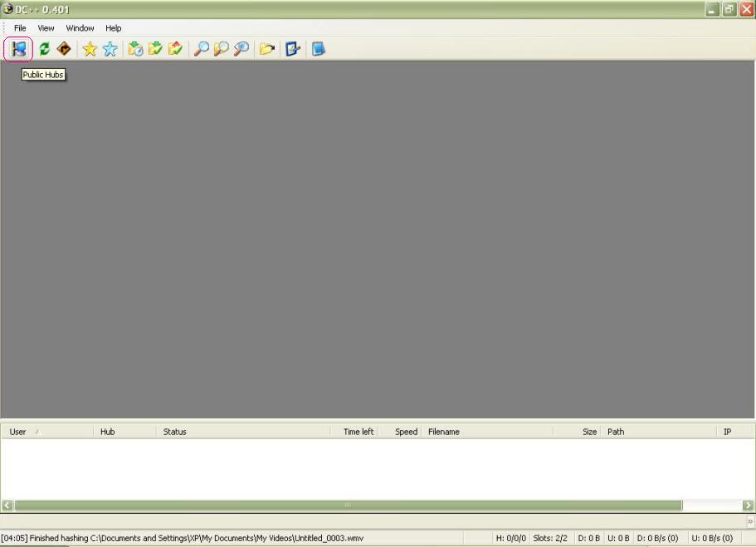The width and height of the screenshot is (756, 547).
Task: Click the green Reconnect arrows icon
Action: pos(45,49)
